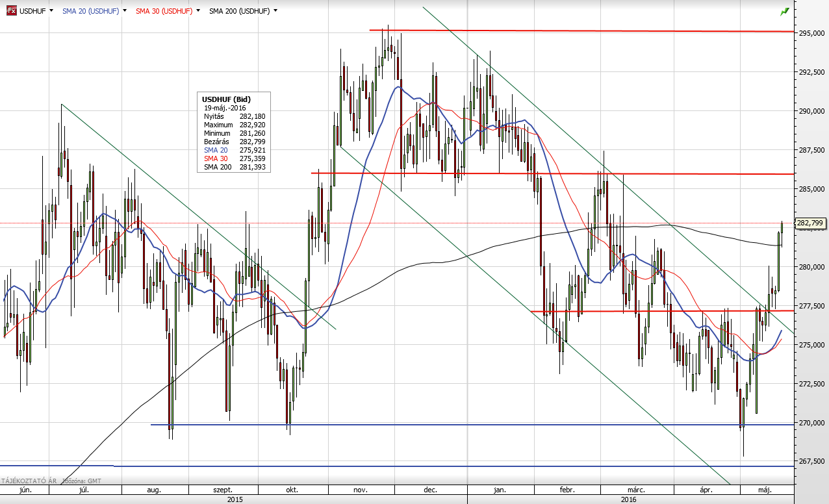Click the 292,500 price axis label
The width and height of the screenshot is (829, 504).
pos(811,72)
